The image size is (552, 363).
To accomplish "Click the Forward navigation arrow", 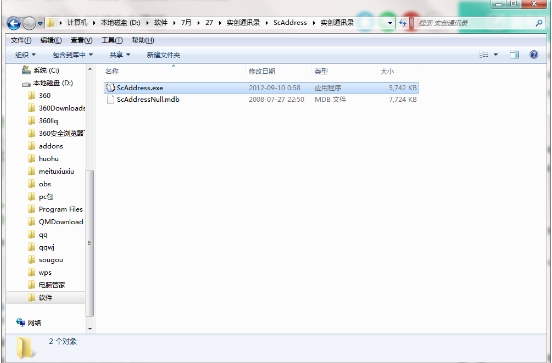I will point(29,24).
